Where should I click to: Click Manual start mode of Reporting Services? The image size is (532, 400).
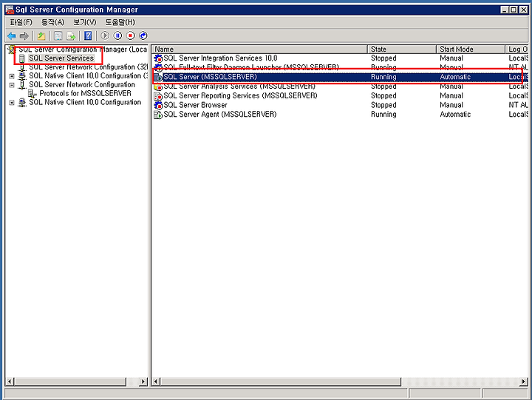coord(451,96)
